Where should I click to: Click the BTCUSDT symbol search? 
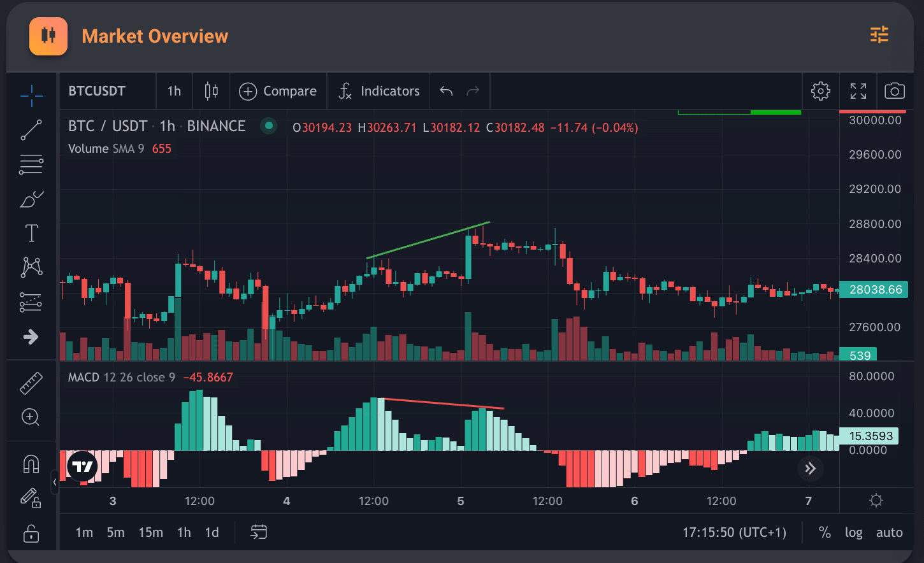(x=97, y=91)
